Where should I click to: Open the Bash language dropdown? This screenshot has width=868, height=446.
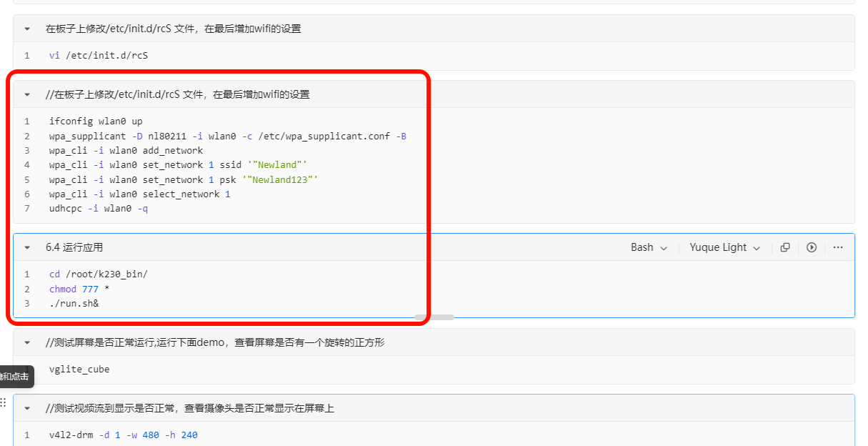(649, 247)
